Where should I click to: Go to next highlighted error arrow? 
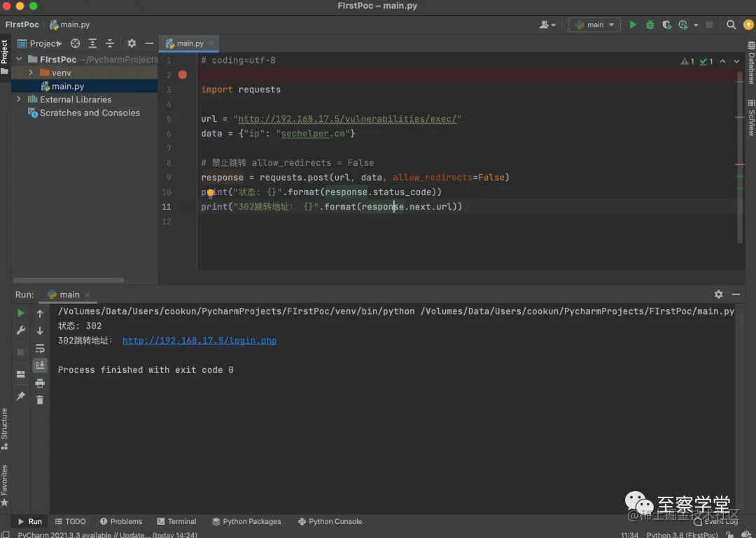(736, 62)
